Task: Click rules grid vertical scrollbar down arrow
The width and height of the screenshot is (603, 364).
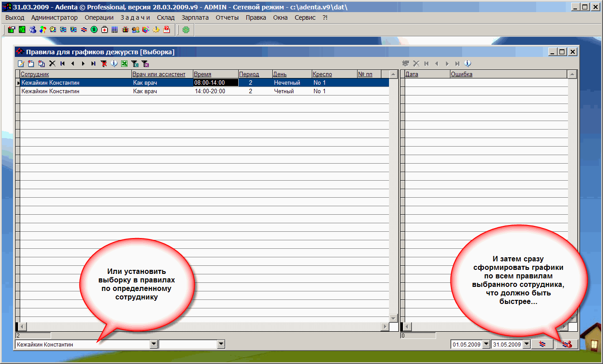Action: pos(393,318)
